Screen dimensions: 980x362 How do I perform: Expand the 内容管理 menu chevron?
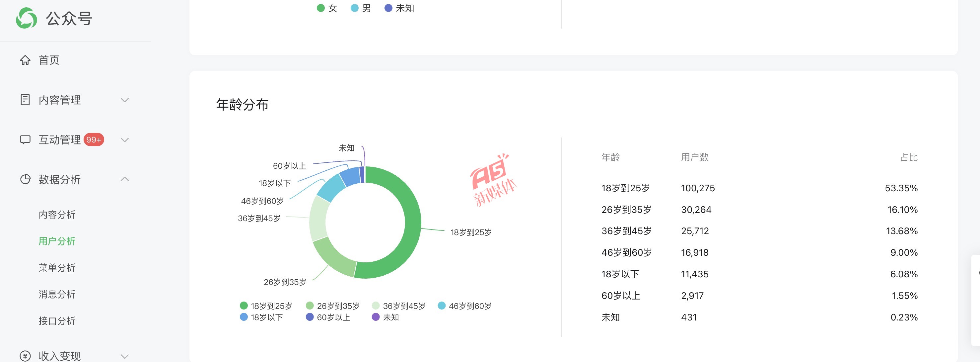pyautogui.click(x=124, y=100)
